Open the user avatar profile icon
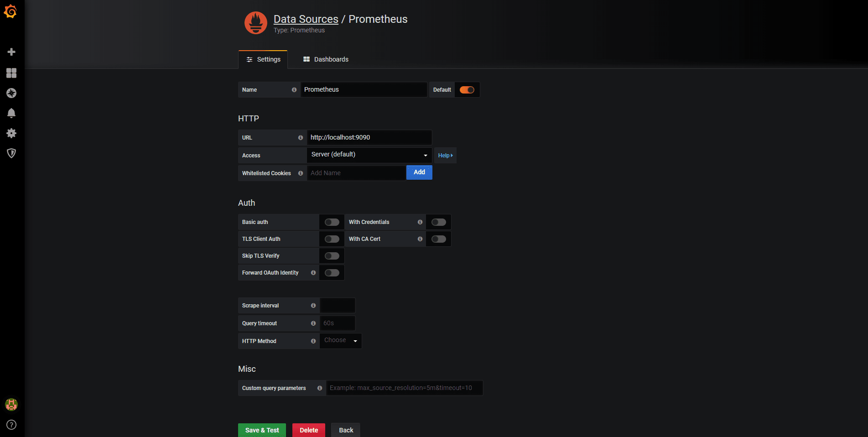Image resolution: width=868 pixels, height=437 pixels. pyautogui.click(x=11, y=404)
